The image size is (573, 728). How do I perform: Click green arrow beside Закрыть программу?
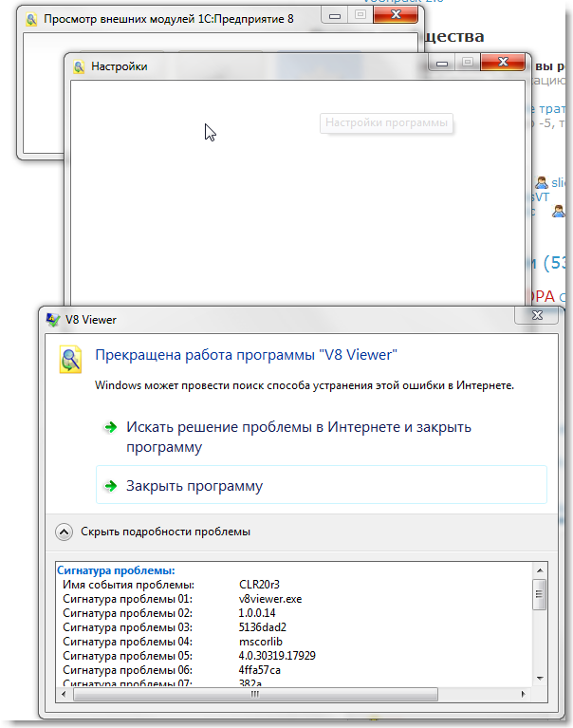[110, 486]
